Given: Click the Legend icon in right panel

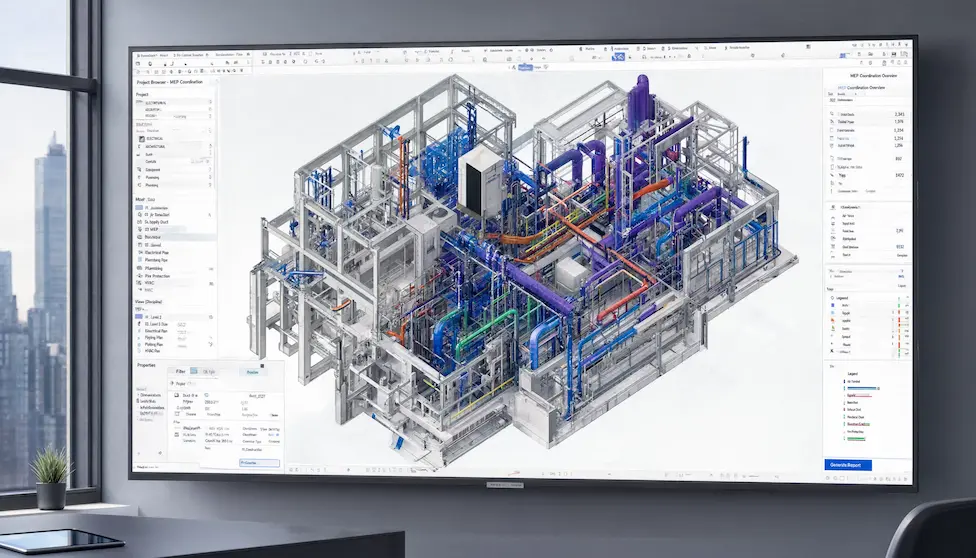Looking at the screenshot, I should click(x=833, y=298).
